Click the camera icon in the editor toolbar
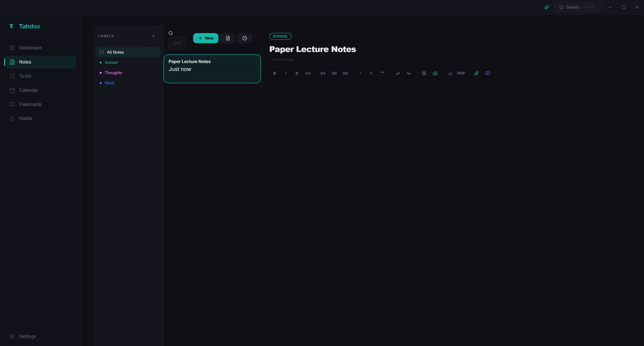This screenshot has height=346, width=644. [x=435, y=73]
